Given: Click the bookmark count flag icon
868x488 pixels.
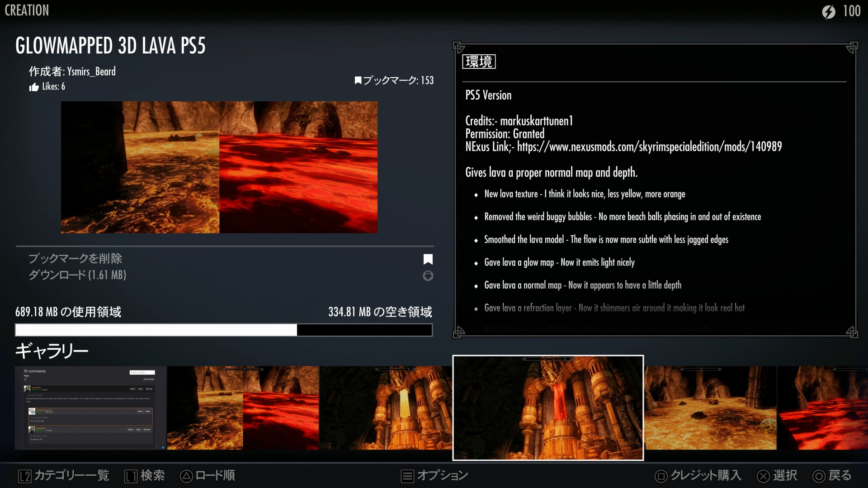Looking at the screenshot, I should pos(358,80).
